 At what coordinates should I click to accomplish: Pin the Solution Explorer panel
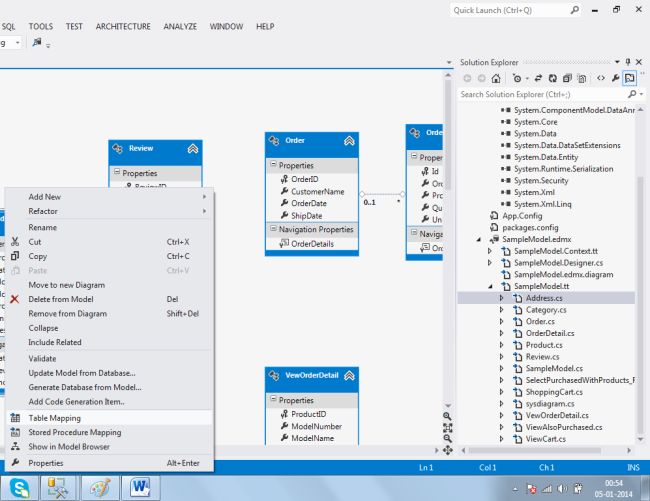point(628,62)
